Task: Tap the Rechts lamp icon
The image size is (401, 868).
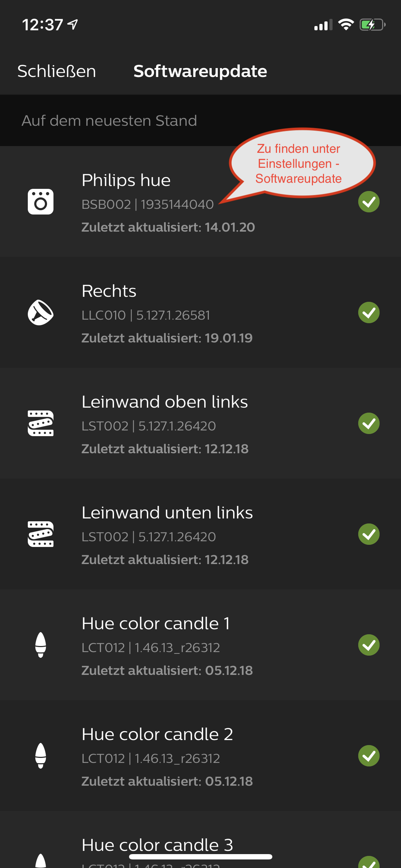Action: (x=41, y=312)
